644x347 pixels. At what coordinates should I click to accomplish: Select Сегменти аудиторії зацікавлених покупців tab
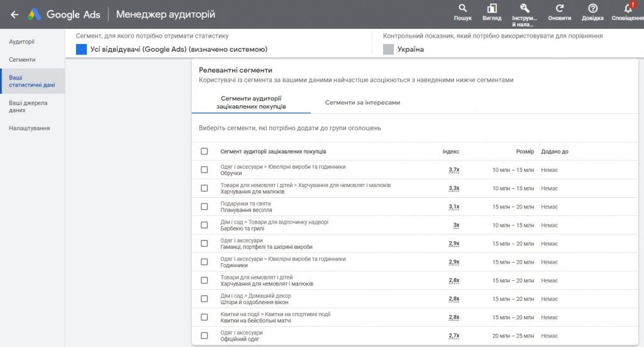coord(251,103)
